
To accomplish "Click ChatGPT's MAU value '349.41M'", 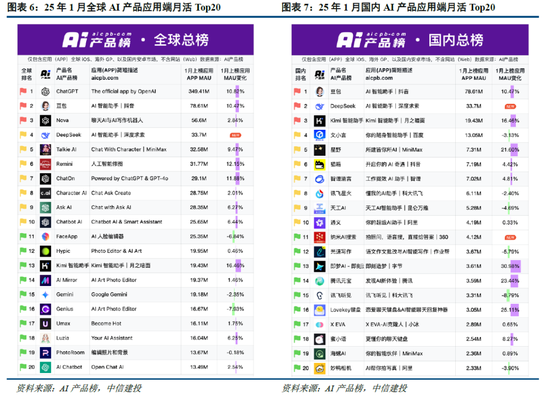I will click(199, 92).
